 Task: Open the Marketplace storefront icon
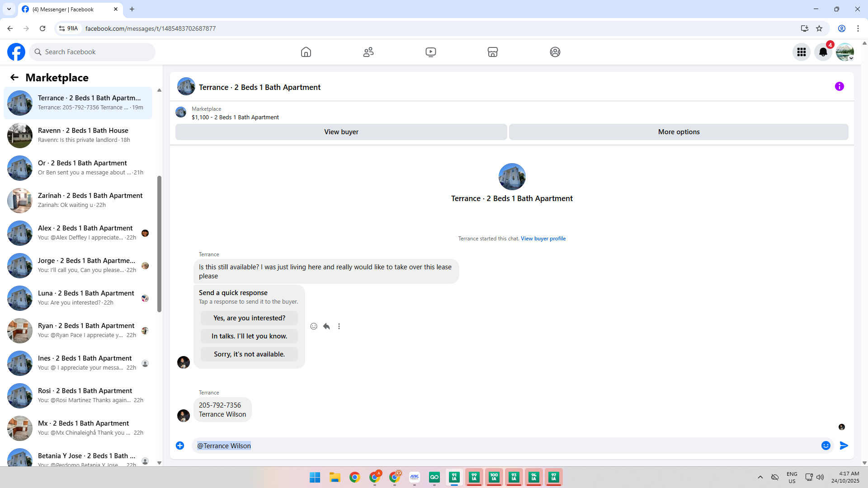point(493,52)
